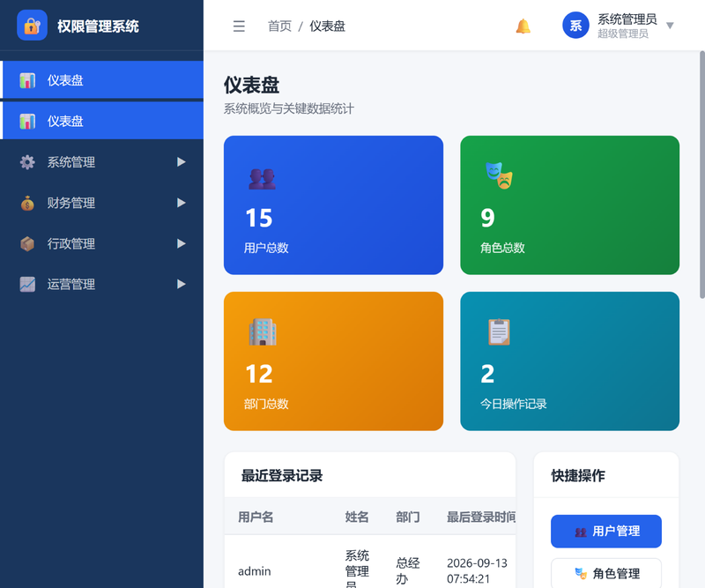Click the gear icon beside 系统管理
Viewport: 705px width, 588px height.
click(27, 162)
